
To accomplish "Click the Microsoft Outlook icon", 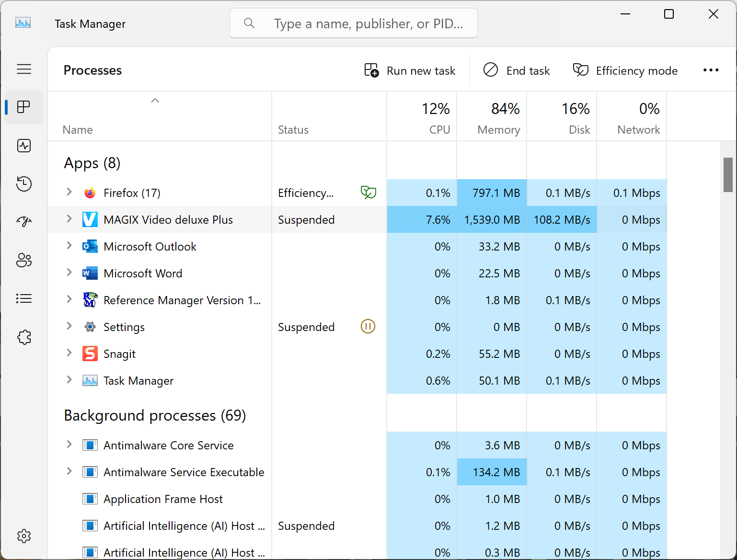I will [x=90, y=246].
